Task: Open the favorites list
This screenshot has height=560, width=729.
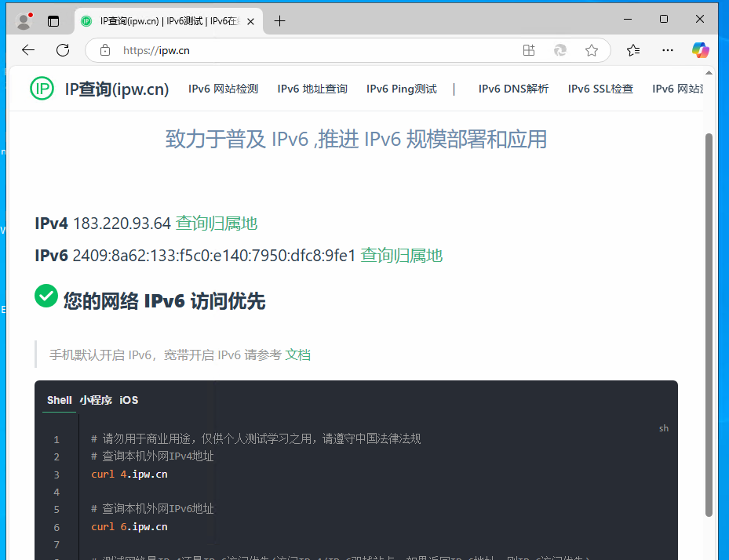Action: pos(633,50)
